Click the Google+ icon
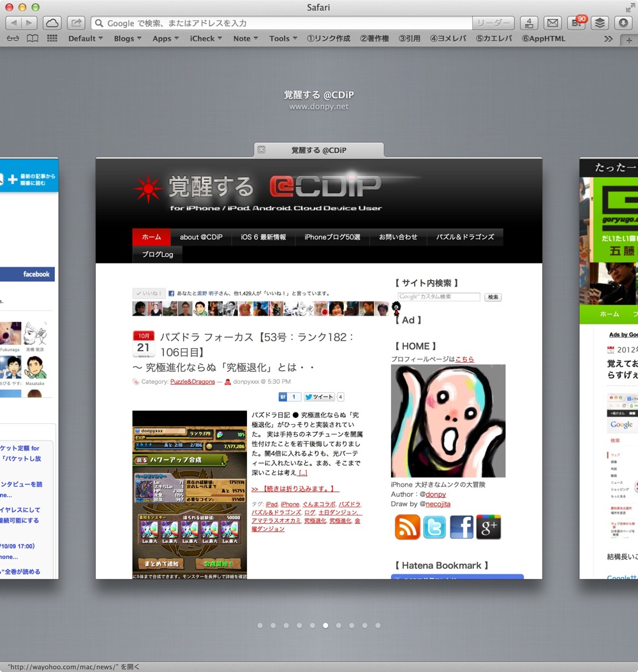Image resolution: width=638 pixels, height=672 pixels. (489, 527)
